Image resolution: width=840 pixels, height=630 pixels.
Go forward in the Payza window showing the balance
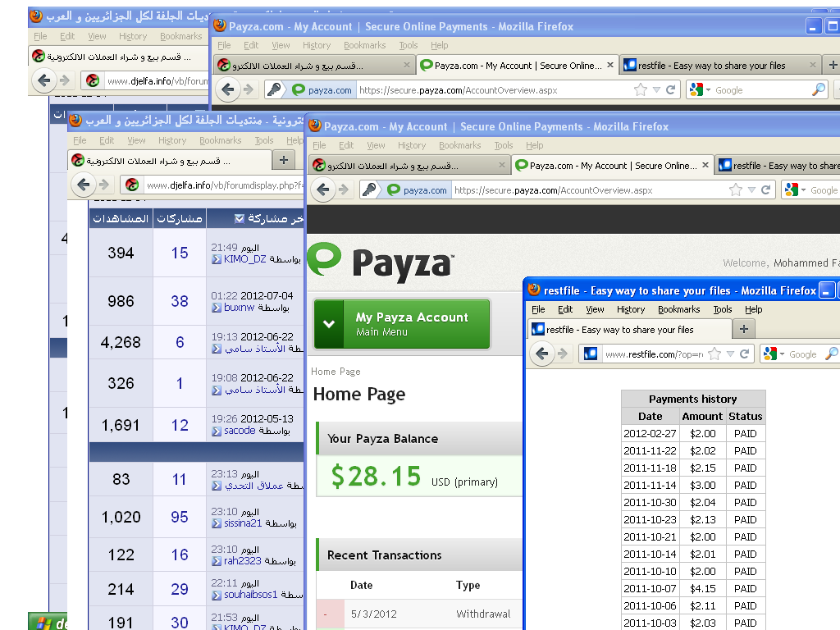(344, 189)
